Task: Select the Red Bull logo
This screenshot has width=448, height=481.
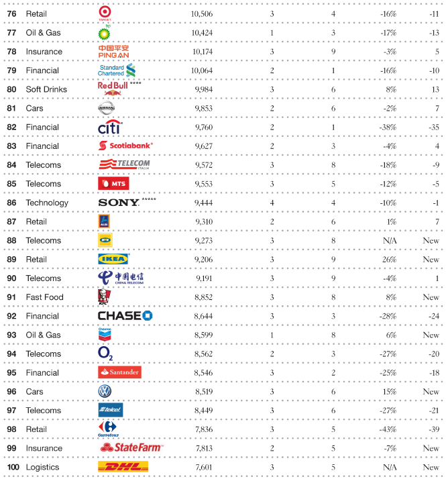Action: click(x=113, y=89)
